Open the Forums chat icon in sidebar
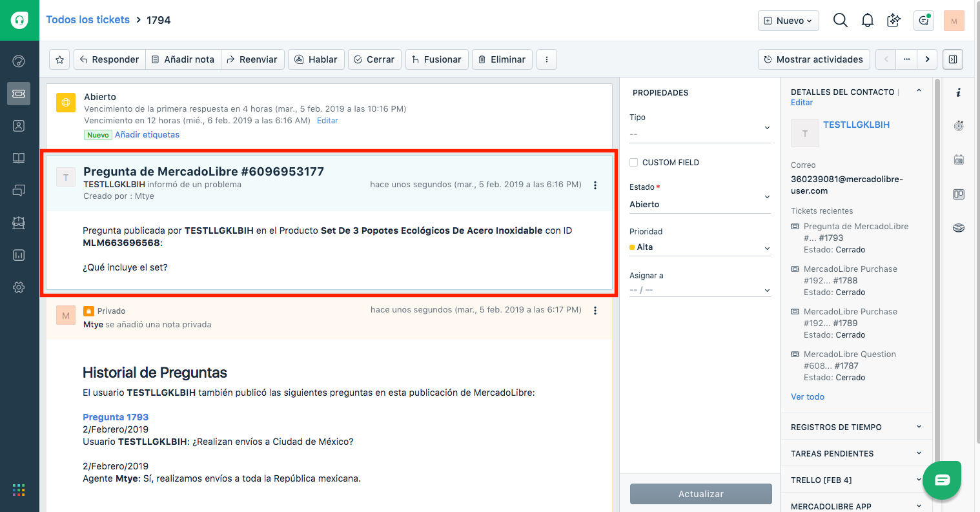This screenshot has height=512, width=980. click(x=19, y=190)
